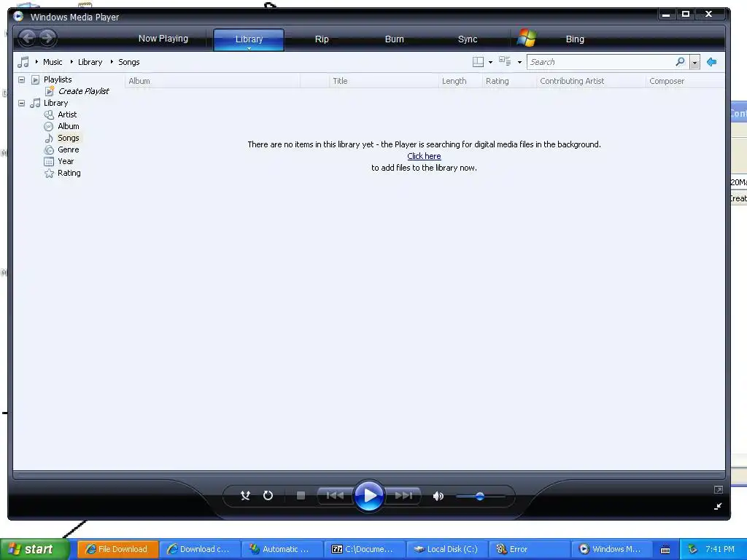Expand arrow before Library in breadcrumb
This screenshot has width=747, height=560.
pyautogui.click(x=71, y=62)
